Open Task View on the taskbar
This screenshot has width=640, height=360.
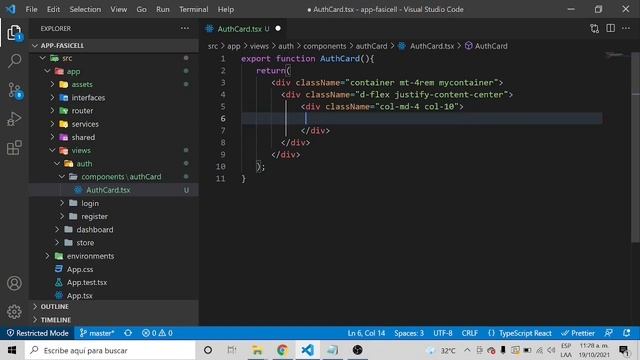[232, 350]
